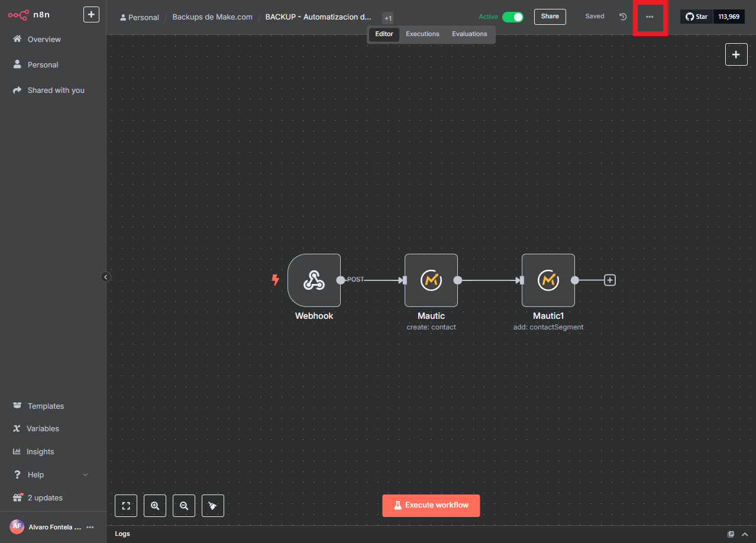Click the tidy up workflow broom icon
Image resolution: width=756 pixels, height=543 pixels.
[x=213, y=506]
